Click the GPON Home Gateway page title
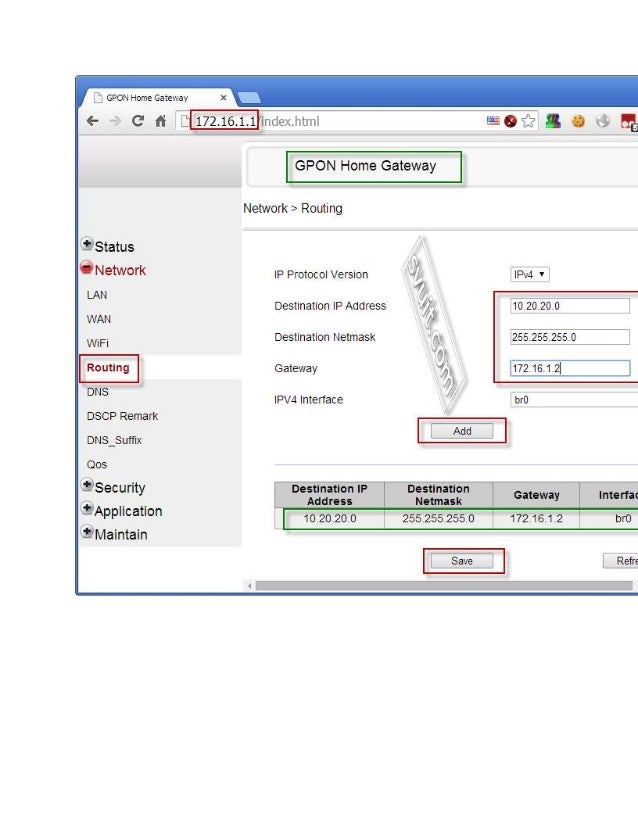 365,166
